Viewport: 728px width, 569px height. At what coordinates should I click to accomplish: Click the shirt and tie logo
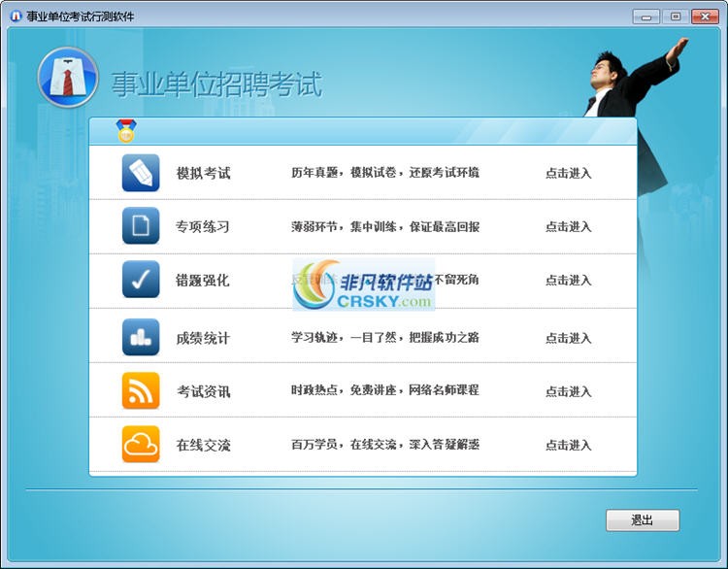point(68,77)
